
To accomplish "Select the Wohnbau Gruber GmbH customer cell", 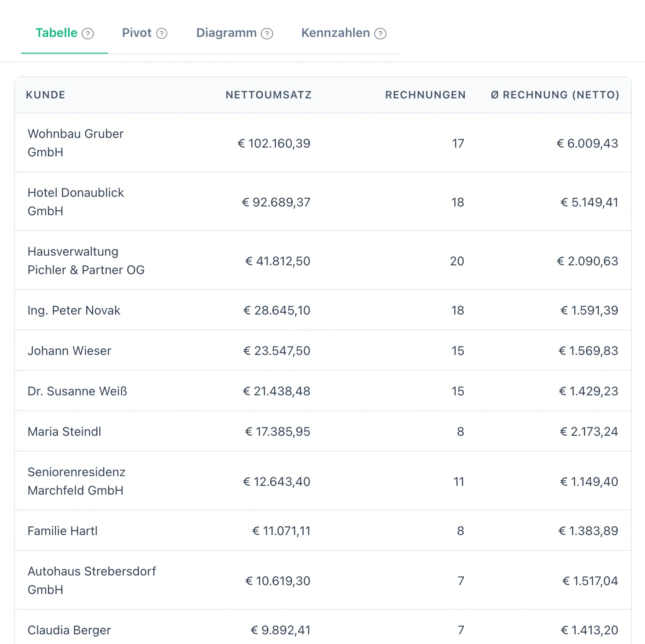I will point(76,143).
